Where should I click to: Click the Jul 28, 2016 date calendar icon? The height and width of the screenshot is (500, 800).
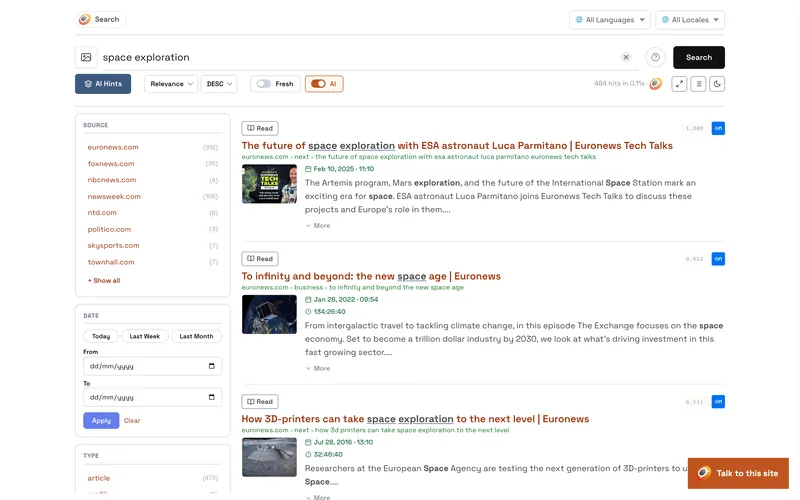(308, 442)
